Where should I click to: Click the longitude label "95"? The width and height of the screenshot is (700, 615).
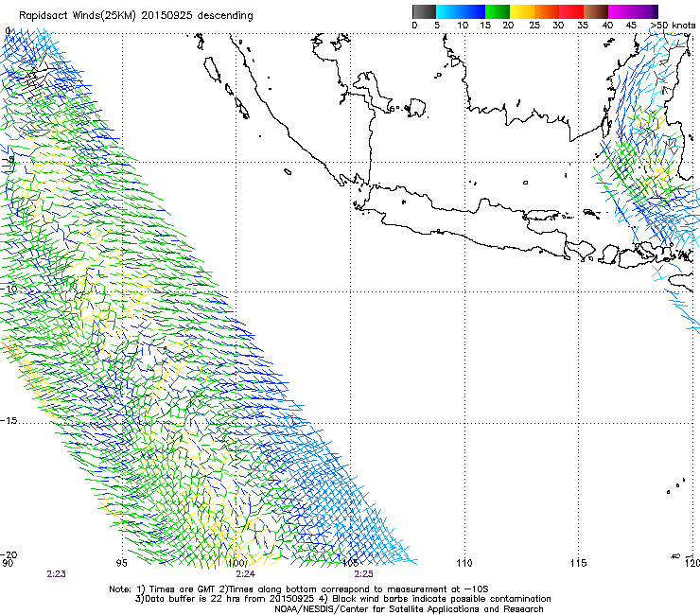pyautogui.click(x=121, y=563)
